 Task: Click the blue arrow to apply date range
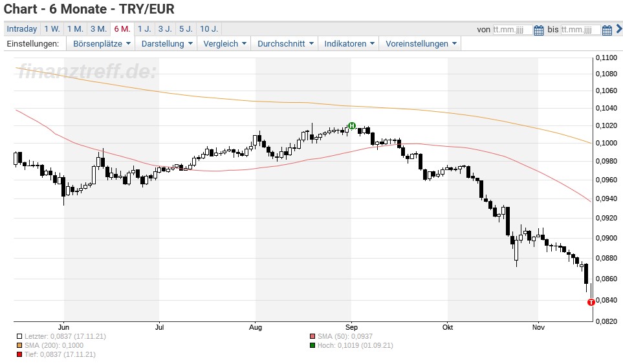tap(619, 29)
